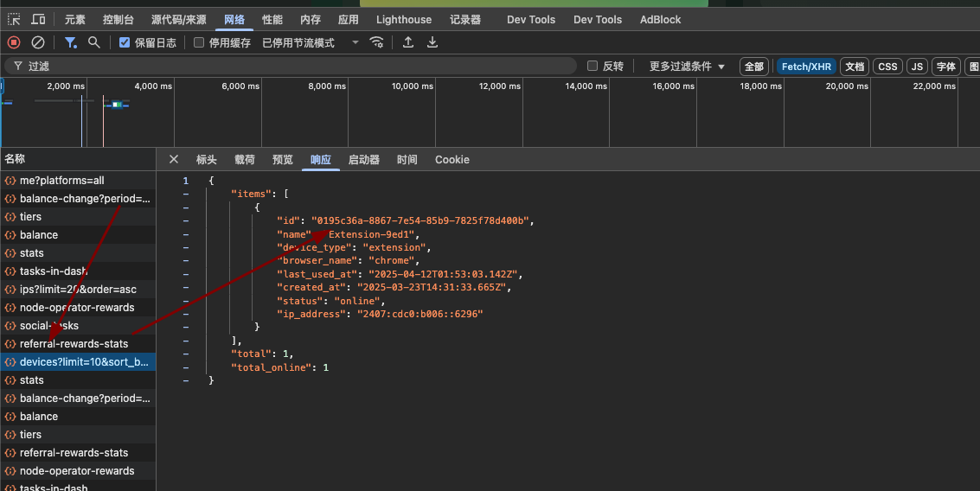This screenshot has height=491, width=980.
Task: Click the 4,000 ms timeline tick label
Action: pyautogui.click(x=153, y=86)
